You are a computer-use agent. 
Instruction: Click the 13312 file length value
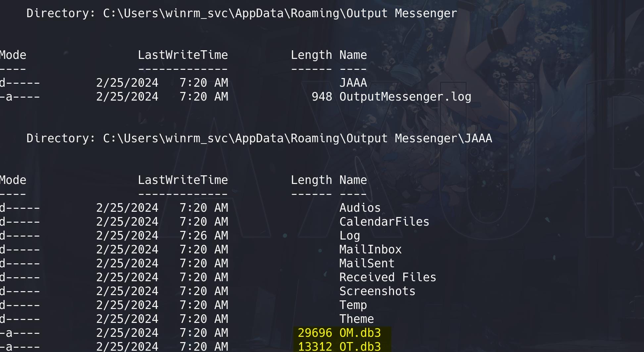tap(315, 346)
